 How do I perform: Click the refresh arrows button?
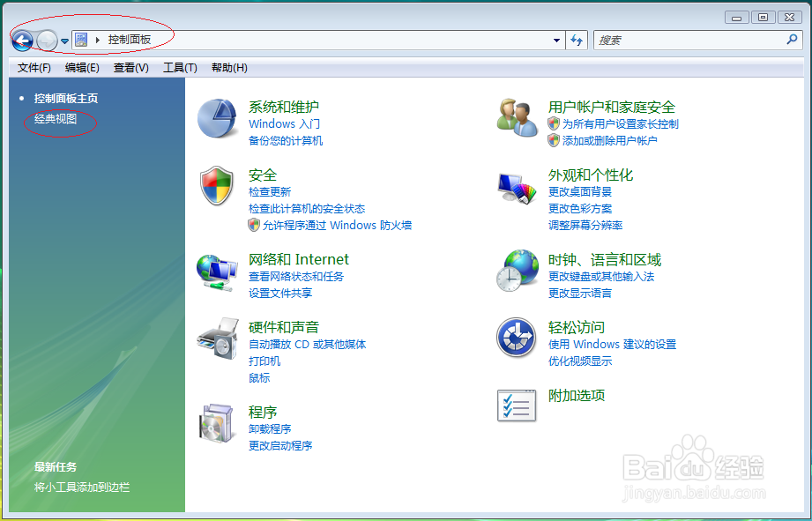(577, 40)
